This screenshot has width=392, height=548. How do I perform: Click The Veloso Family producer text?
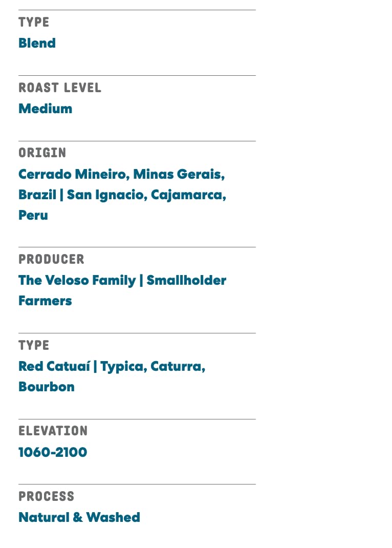click(77, 280)
